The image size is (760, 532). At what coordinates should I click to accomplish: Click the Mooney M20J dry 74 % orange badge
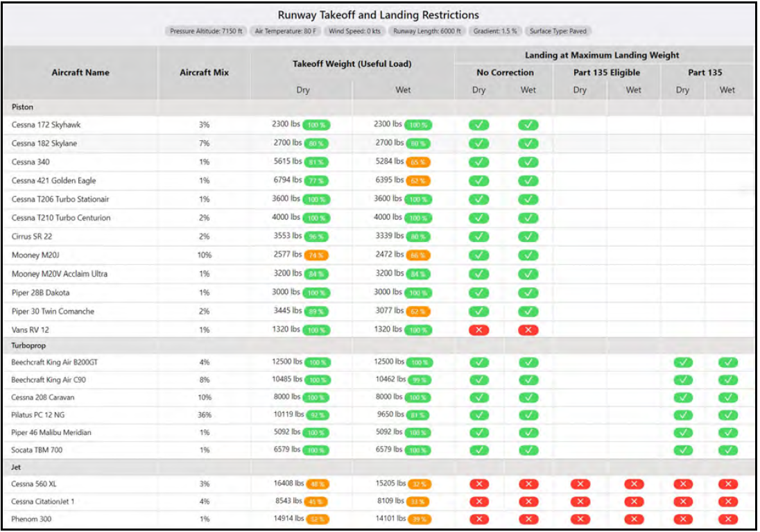tap(316, 255)
